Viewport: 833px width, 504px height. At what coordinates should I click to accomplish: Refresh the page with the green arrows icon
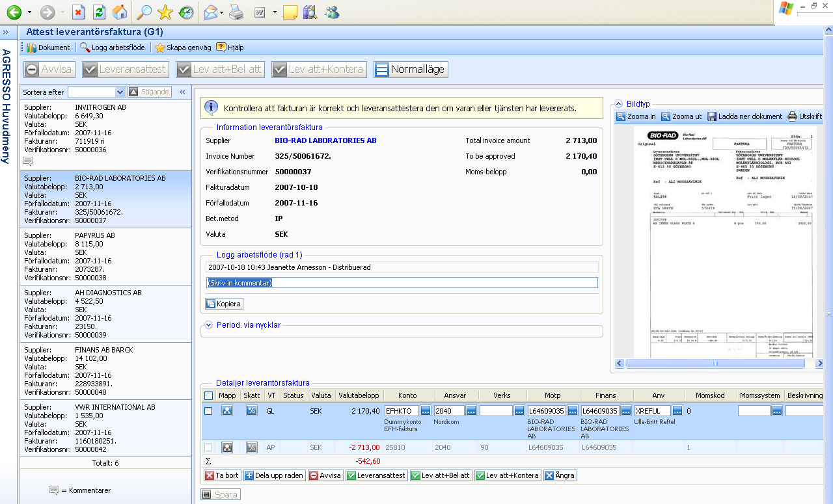[99, 12]
